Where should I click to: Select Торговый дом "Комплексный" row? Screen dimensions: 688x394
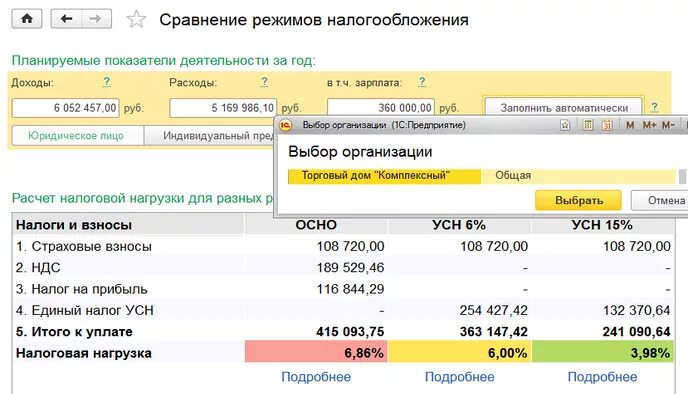click(482, 176)
